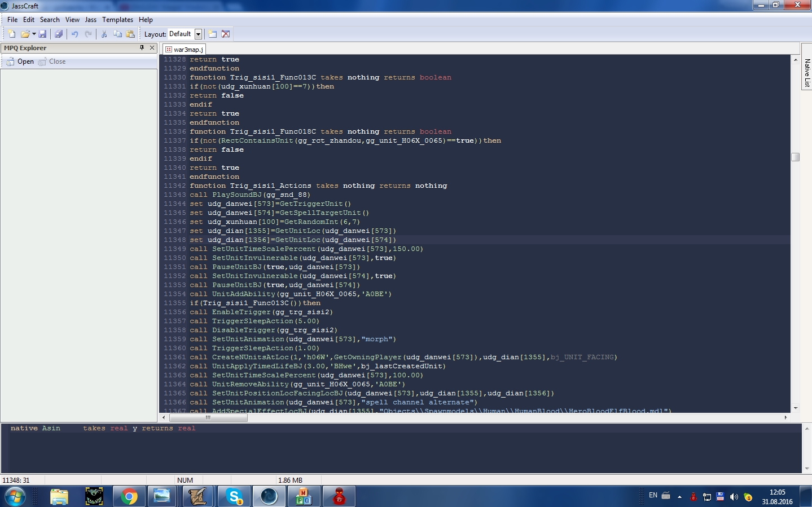The height and width of the screenshot is (507, 812).
Task: Open the Edit menu
Action: [29, 19]
